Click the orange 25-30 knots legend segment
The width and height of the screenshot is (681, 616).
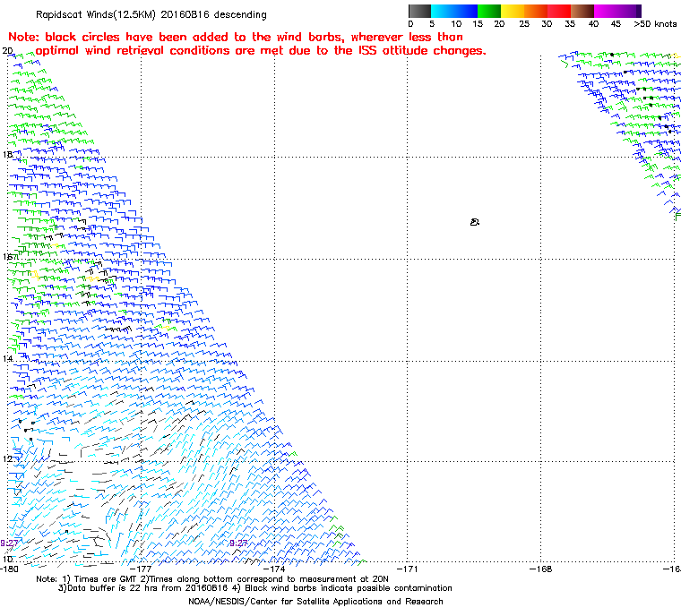pyautogui.click(x=536, y=11)
